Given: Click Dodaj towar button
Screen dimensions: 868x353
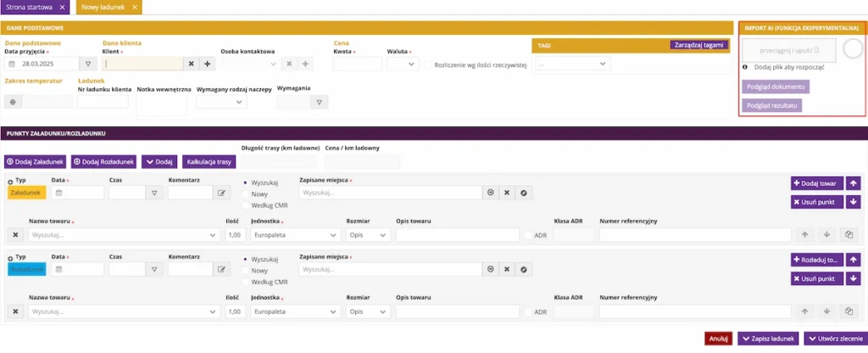Looking at the screenshot, I should pos(817,183).
